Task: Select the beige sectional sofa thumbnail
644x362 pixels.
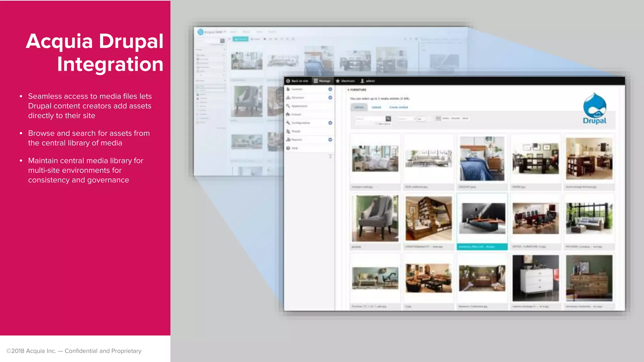Action: 429,158
